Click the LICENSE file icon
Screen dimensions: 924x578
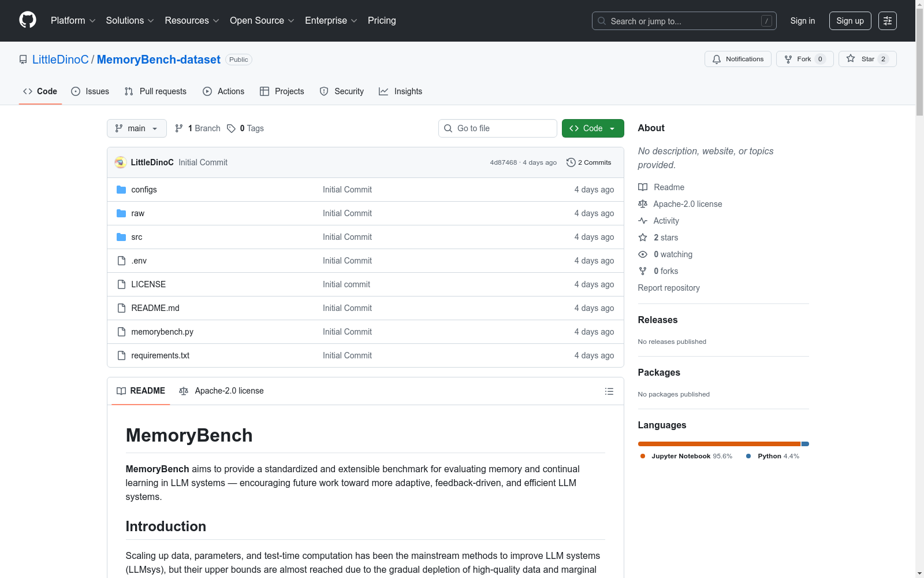pos(121,284)
